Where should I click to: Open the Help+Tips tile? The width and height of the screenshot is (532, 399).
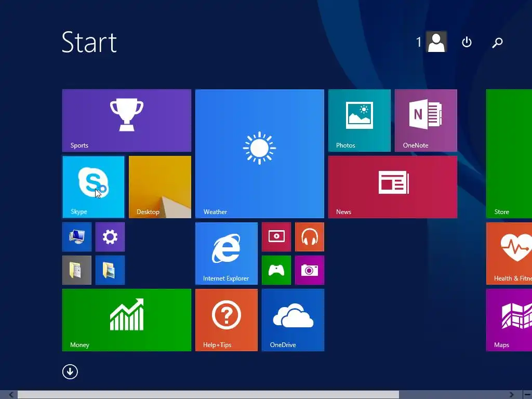pyautogui.click(x=227, y=320)
